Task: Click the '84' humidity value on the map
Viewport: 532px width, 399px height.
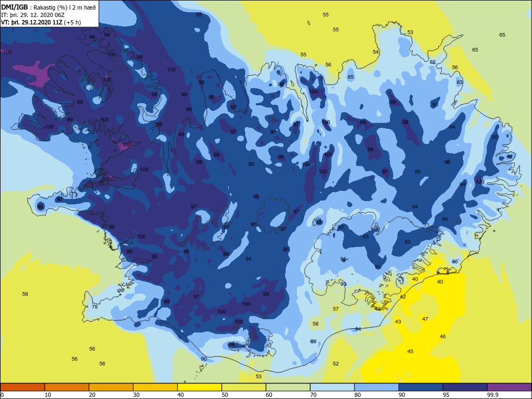Action: pos(358,329)
